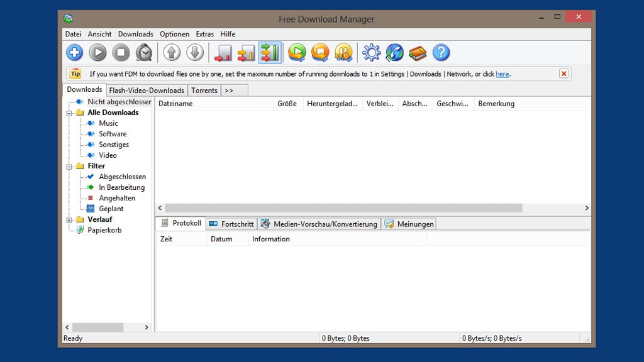
Task: Open the Meinungen tab
Action: click(x=409, y=224)
